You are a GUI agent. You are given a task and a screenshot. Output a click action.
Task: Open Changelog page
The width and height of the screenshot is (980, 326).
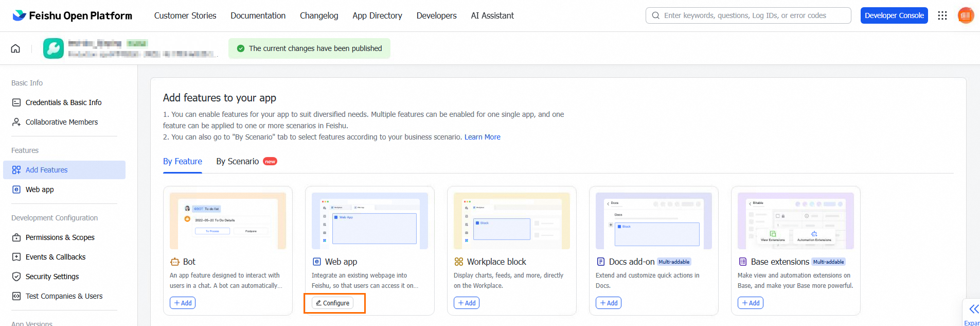point(319,15)
